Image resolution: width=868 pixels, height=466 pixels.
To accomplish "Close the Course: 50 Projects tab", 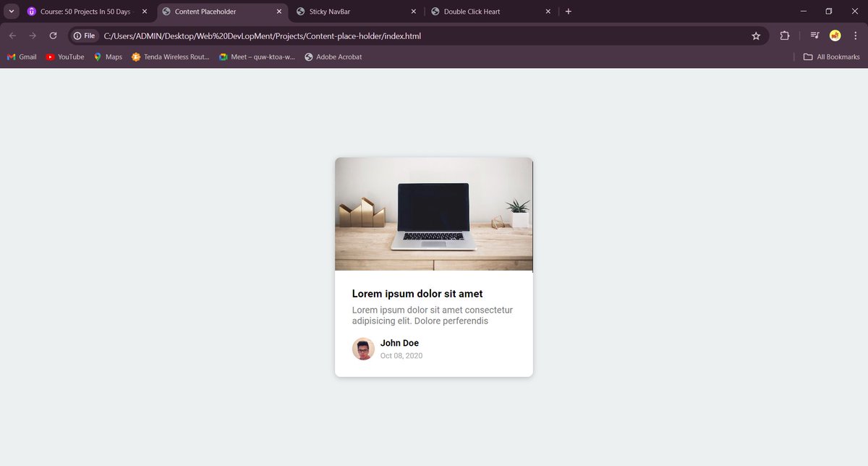I will [145, 12].
